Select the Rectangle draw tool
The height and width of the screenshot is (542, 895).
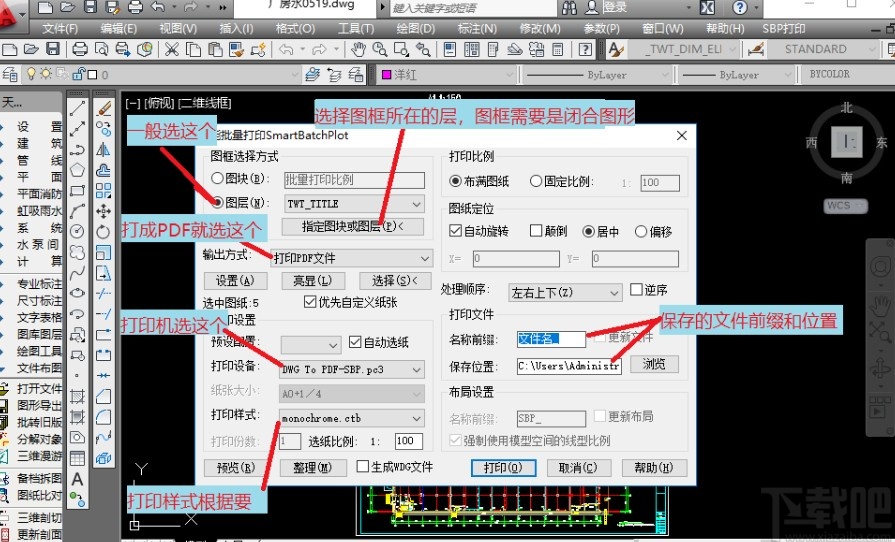(x=78, y=191)
